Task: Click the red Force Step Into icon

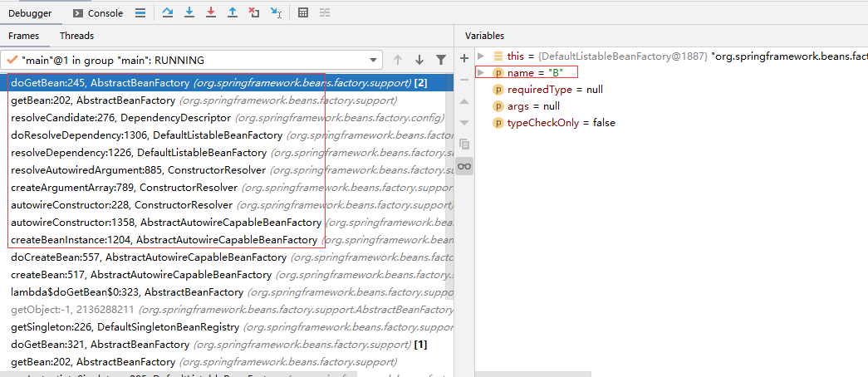Action: 210,12
